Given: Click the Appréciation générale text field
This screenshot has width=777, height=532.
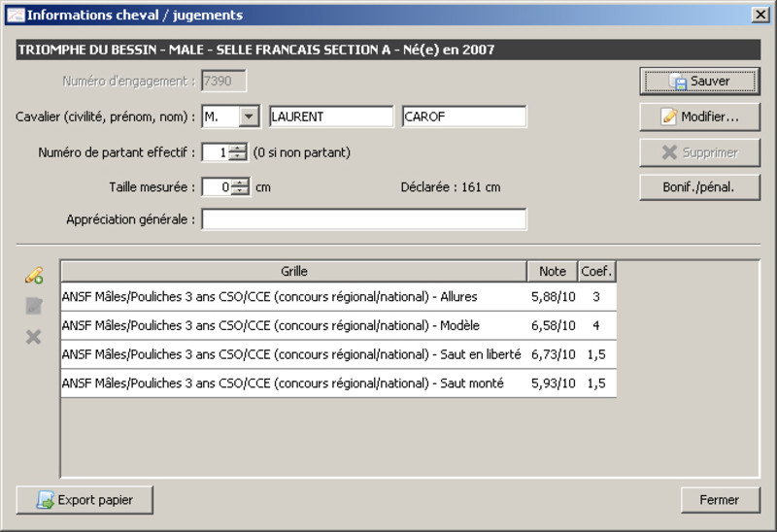Looking at the screenshot, I should (x=363, y=219).
